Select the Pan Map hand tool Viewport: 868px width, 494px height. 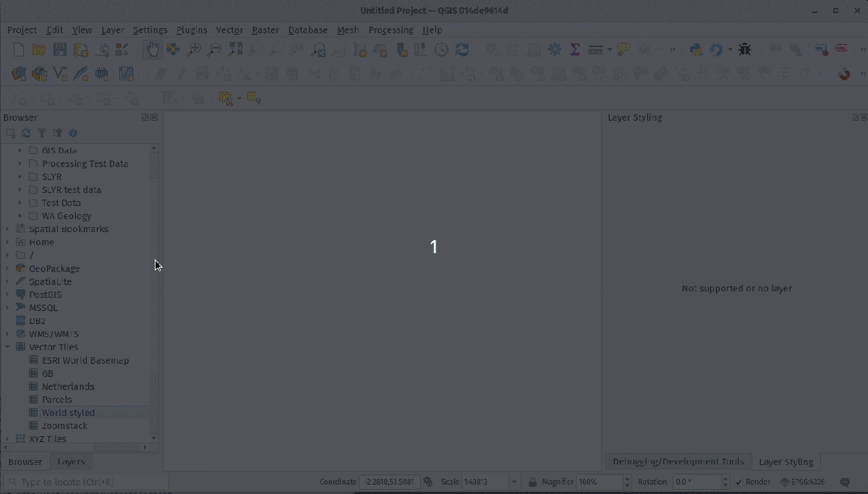click(x=153, y=50)
